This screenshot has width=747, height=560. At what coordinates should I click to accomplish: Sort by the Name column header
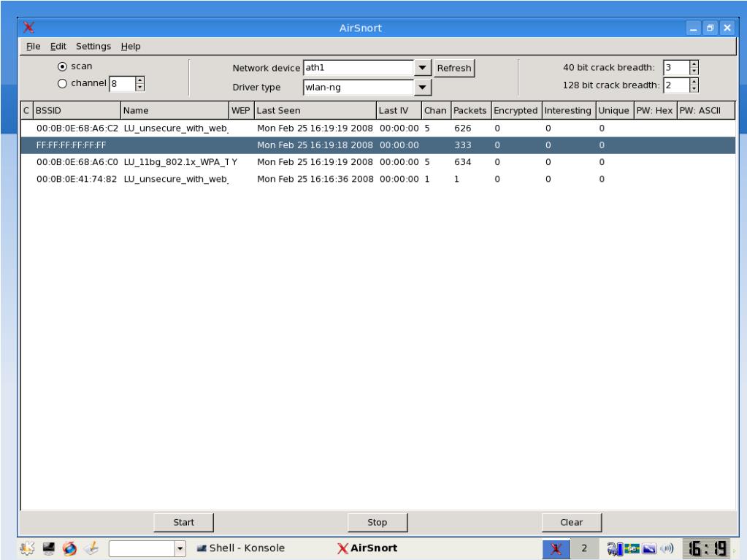(x=175, y=110)
